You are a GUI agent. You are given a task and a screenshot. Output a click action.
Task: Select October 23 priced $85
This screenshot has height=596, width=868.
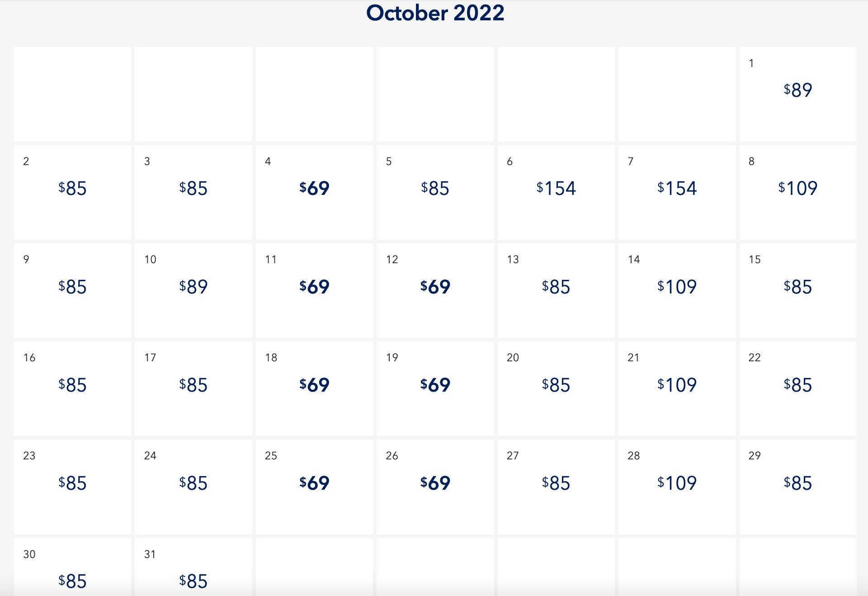click(72, 483)
